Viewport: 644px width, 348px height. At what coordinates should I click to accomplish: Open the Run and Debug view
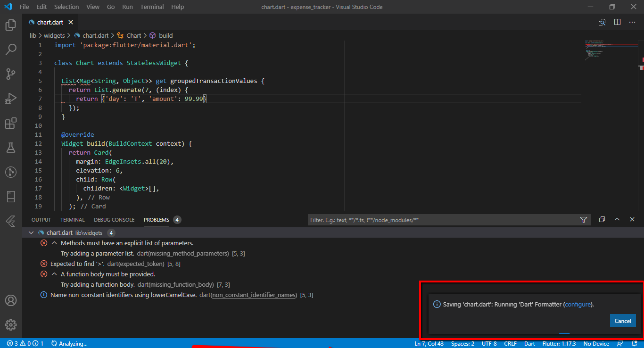pyautogui.click(x=10, y=98)
